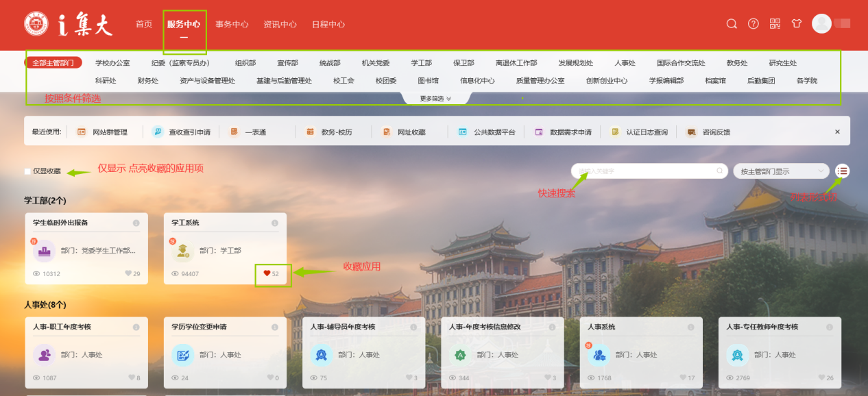Favorite the 学历学位变更申请 card heart

pyautogui.click(x=270, y=378)
